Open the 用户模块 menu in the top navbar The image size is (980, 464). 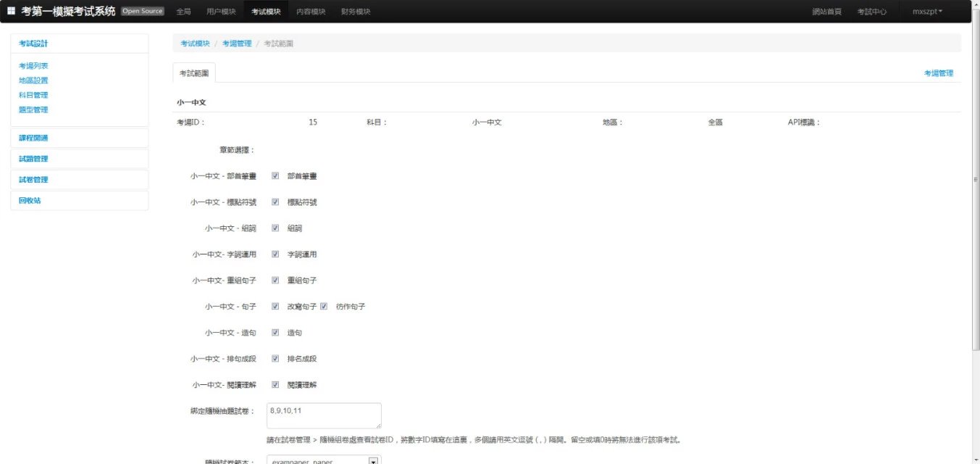[x=221, y=12]
